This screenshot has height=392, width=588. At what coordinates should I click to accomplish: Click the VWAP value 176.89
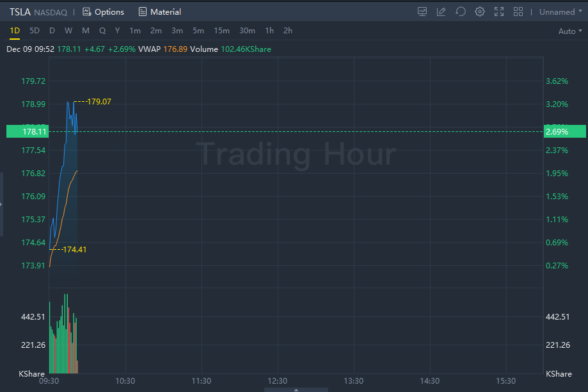coord(175,49)
